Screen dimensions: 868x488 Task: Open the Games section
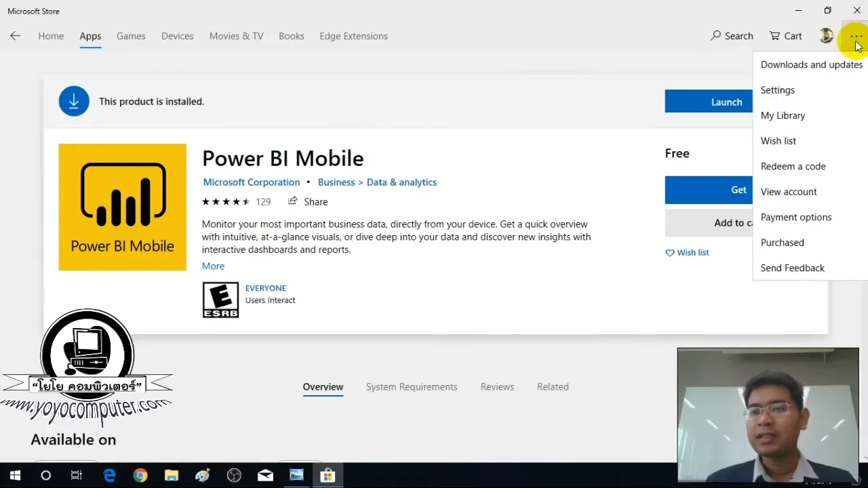[x=131, y=36]
